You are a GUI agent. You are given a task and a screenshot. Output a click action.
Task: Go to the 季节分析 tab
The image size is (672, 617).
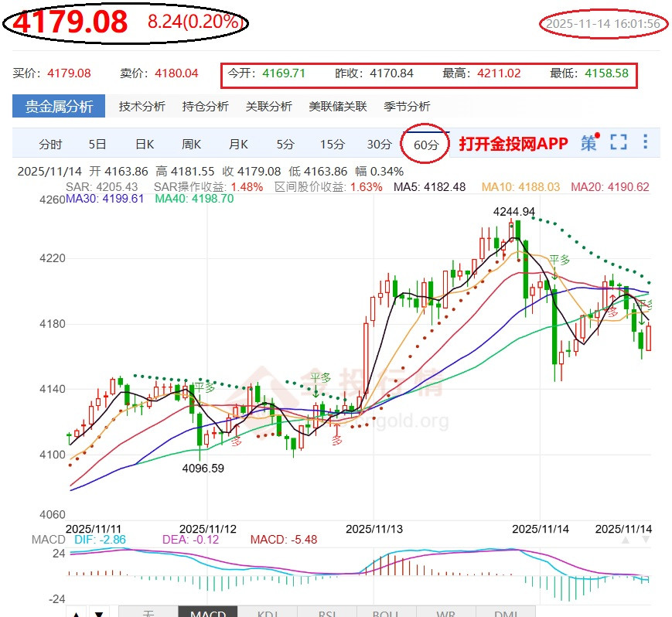407,107
